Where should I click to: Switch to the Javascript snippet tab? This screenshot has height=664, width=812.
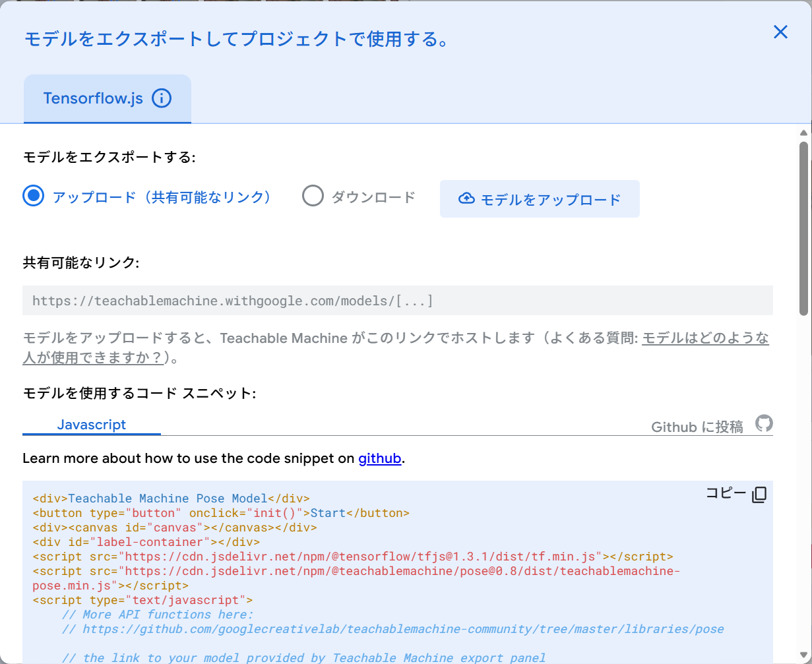click(92, 425)
